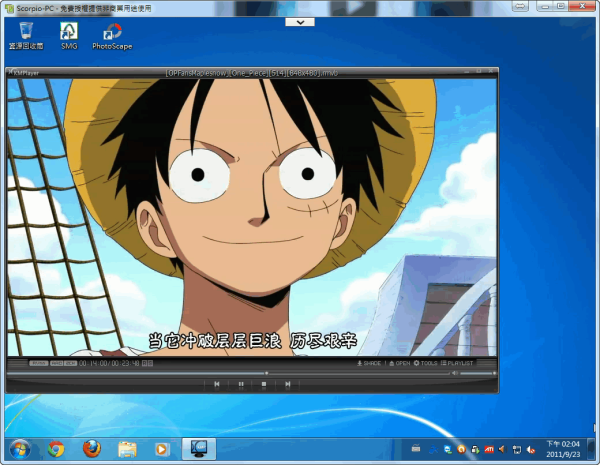Pause playback in KMPlayer
This screenshot has width=600, height=465.
tap(241, 384)
